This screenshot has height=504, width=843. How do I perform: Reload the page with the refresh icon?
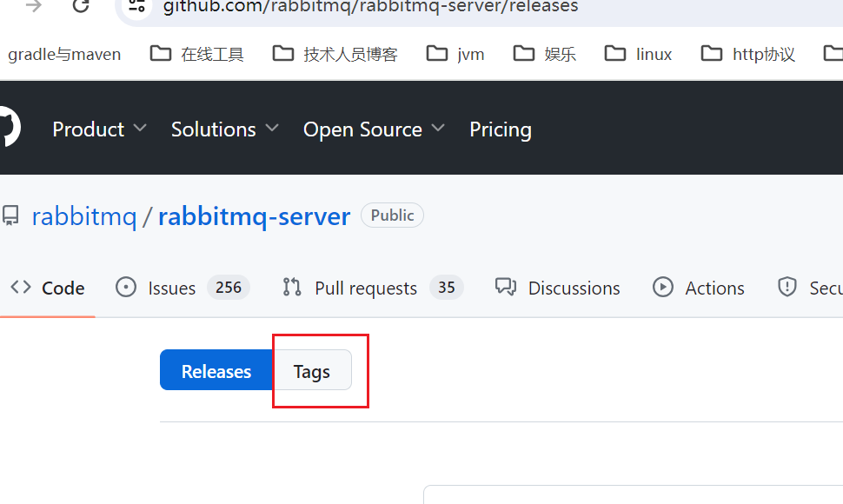pos(81,6)
